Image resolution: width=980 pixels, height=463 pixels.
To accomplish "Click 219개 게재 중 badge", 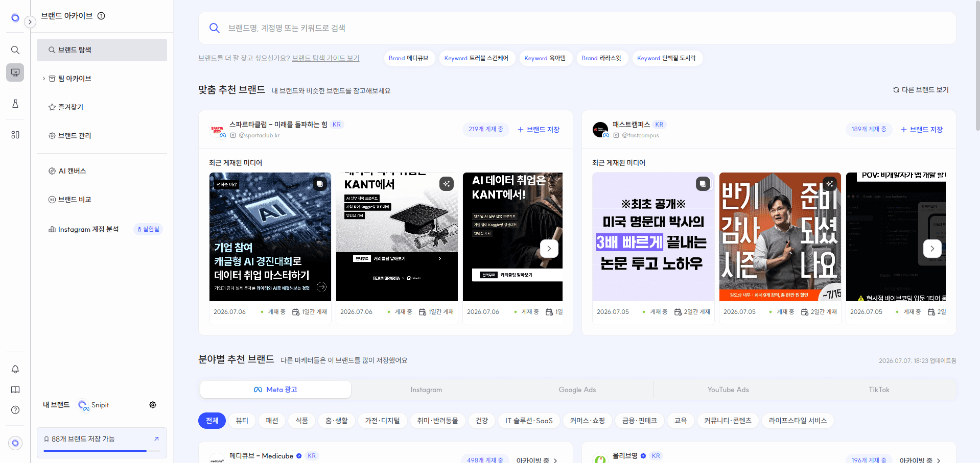I will [x=486, y=130].
